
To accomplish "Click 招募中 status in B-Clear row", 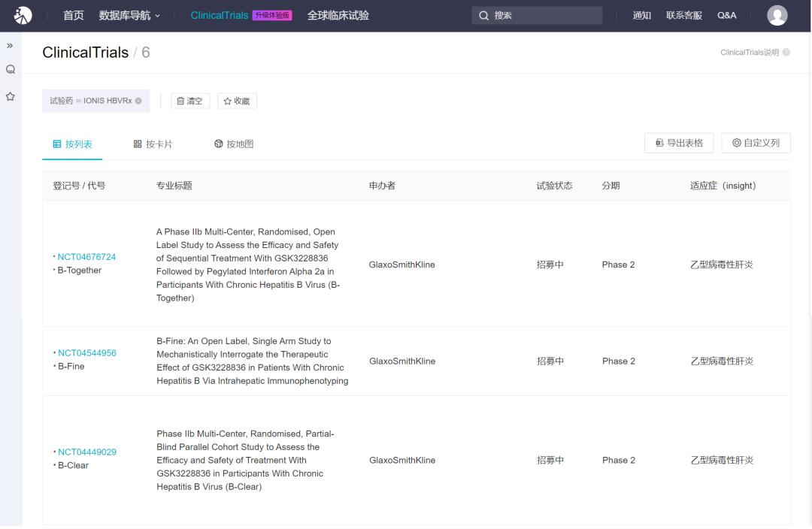I will [x=550, y=460].
